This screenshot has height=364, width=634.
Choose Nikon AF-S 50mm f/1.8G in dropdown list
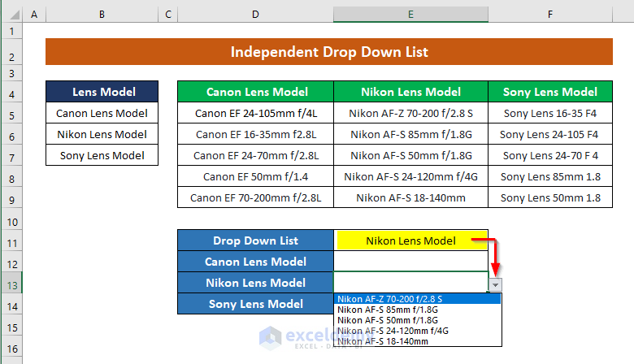coord(417,320)
